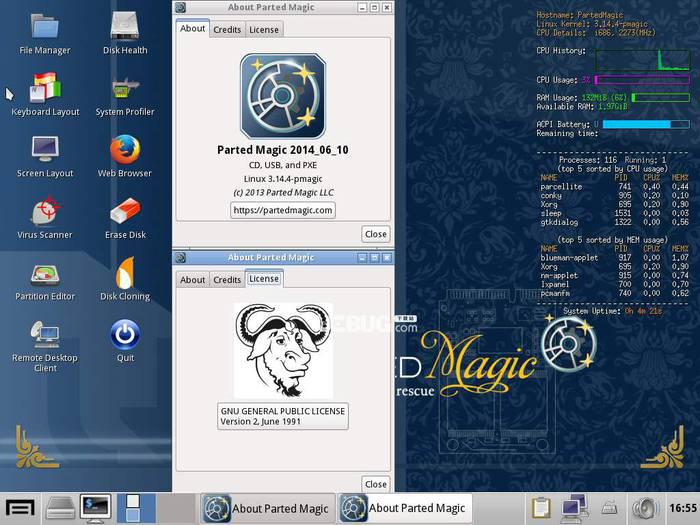The image size is (700, 525).
Task: Open window menu icon of bottom About window
Action: 180,257
